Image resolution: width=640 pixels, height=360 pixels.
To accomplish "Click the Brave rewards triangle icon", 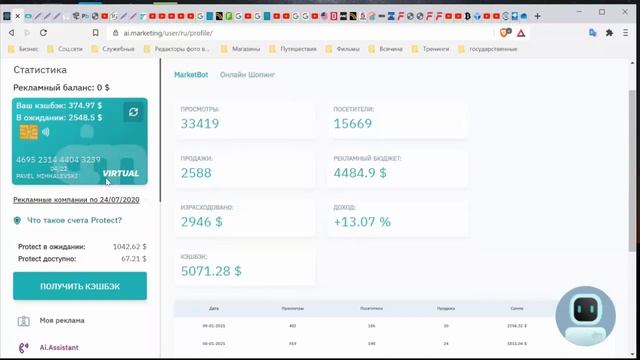I will [x=521, y=33].
